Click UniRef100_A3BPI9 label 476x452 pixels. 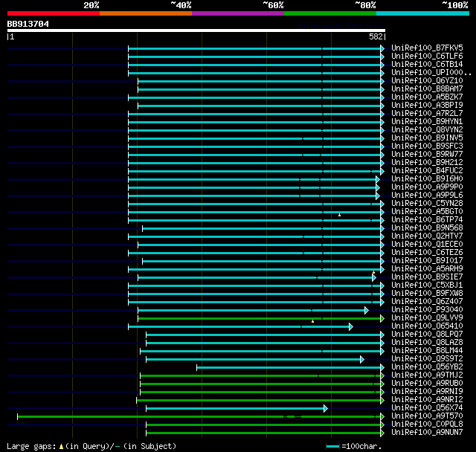427,106
